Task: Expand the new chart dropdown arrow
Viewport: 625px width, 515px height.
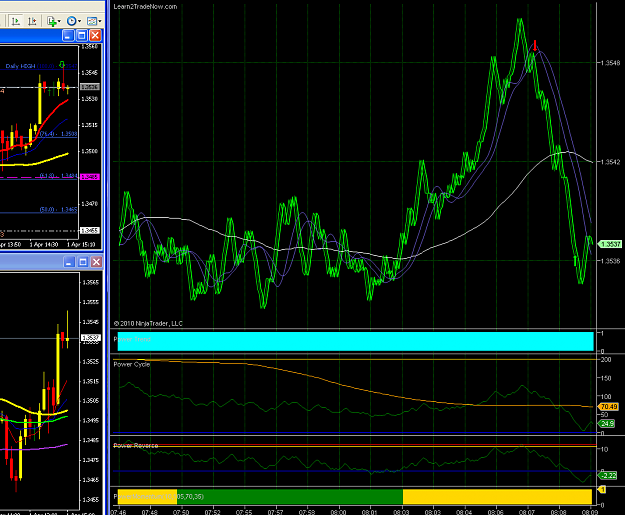Action: pos(59,21)
